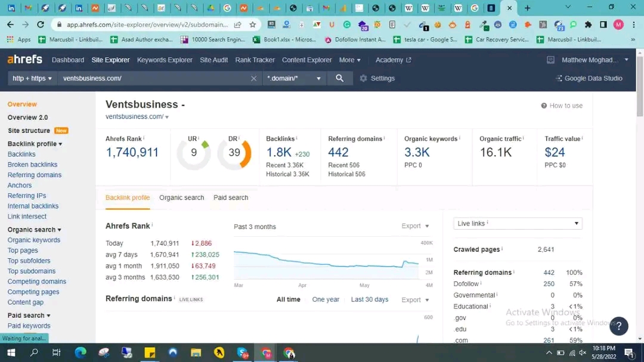Switch Referring domains chart to Last 30 days
Screen dimensions: 644x362
pos(370,299)
